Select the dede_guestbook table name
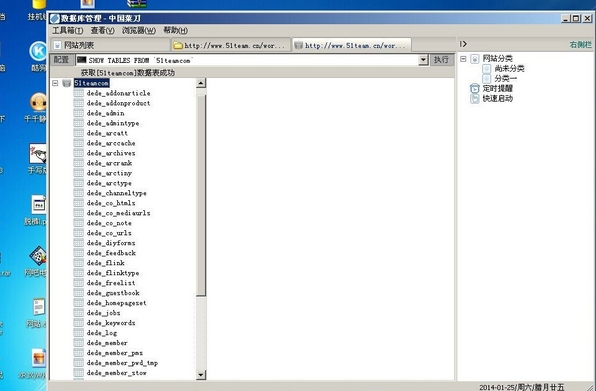The image size is (596, 391). pos(113,293)
